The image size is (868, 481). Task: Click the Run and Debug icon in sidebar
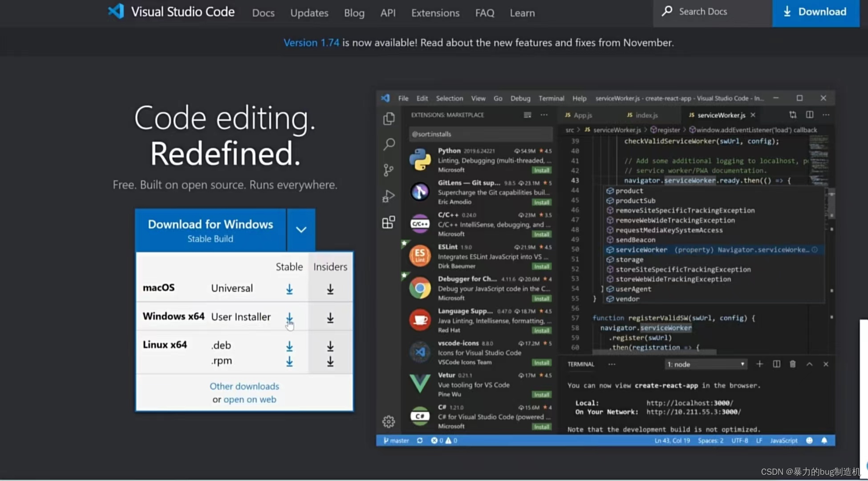point(388,196)
